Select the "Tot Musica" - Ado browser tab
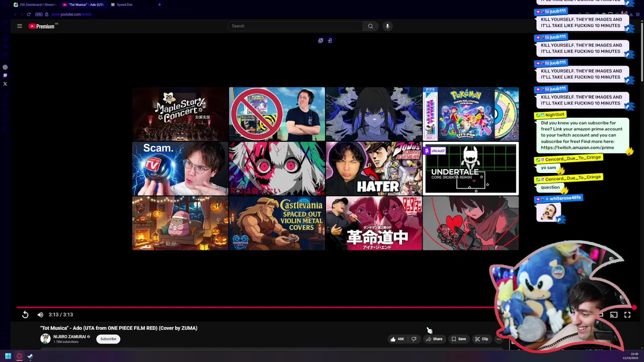 coord(84,5)
